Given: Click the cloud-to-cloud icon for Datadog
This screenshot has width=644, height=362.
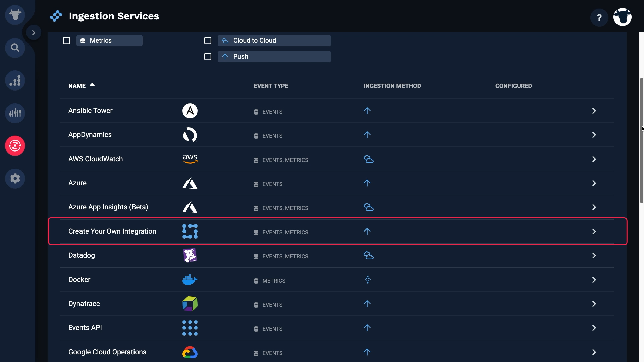Looking at the screenshot, I should pos(369,255).
